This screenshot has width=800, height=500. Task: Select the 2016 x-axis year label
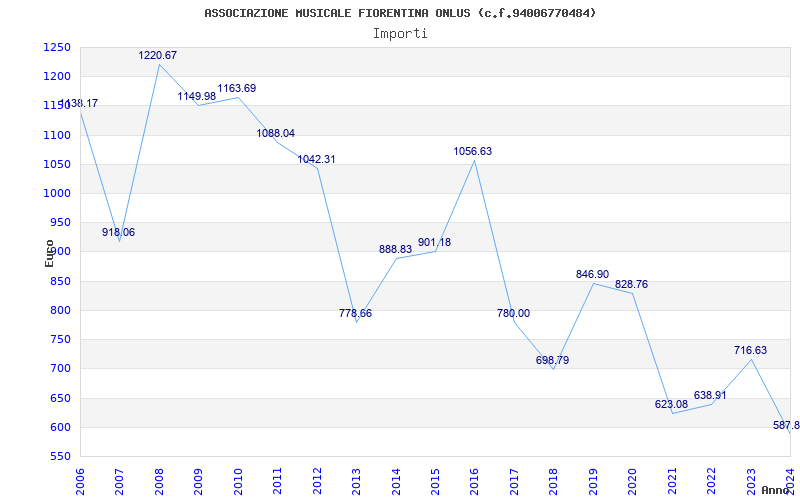coord(474,482)
